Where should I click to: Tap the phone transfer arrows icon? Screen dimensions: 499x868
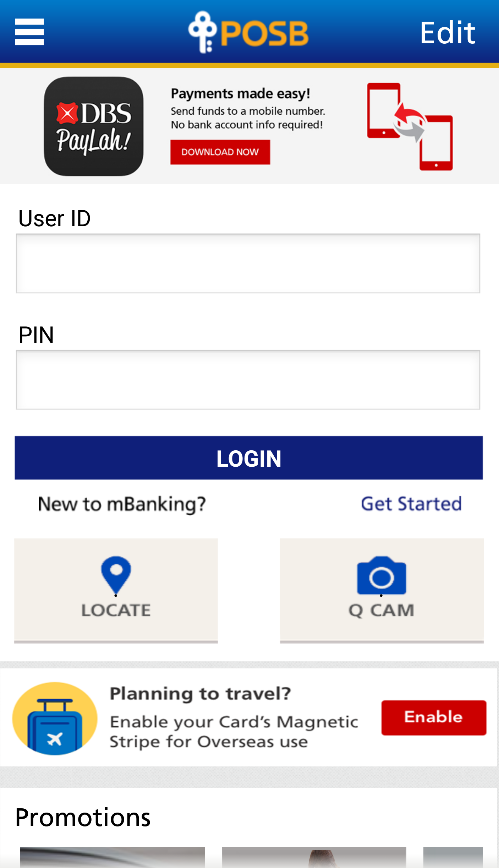tap(410, 127)
